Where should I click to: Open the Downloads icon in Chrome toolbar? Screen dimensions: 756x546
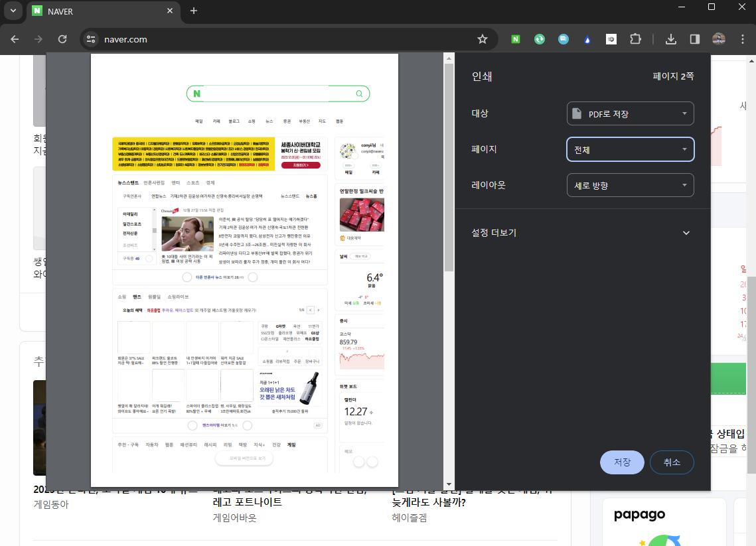[671, 39]
